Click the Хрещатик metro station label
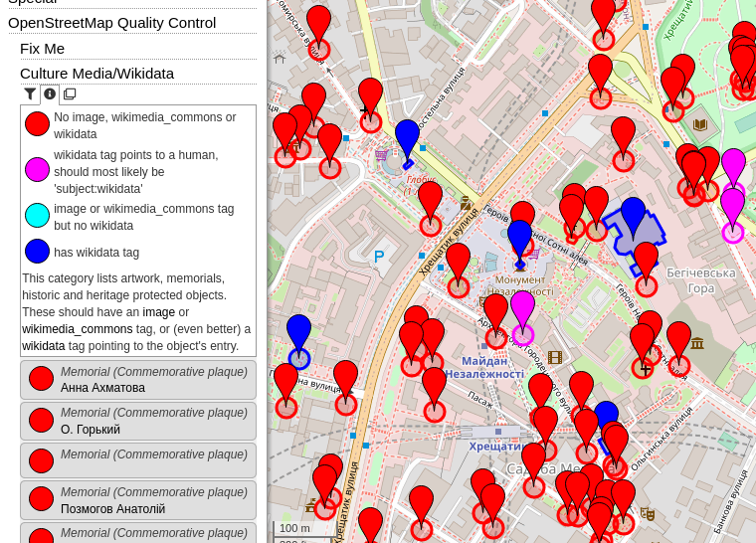Image resolution: width=756 pixels, height=543 pixels. pos(498,447)
